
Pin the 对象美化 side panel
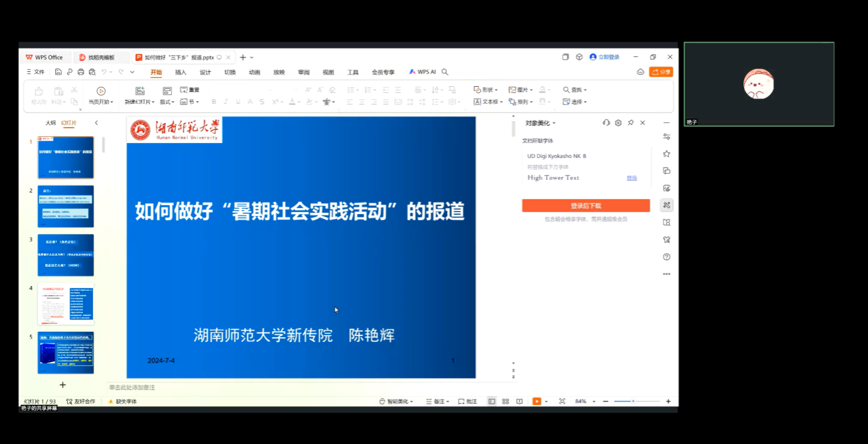[x=630, y=123]
